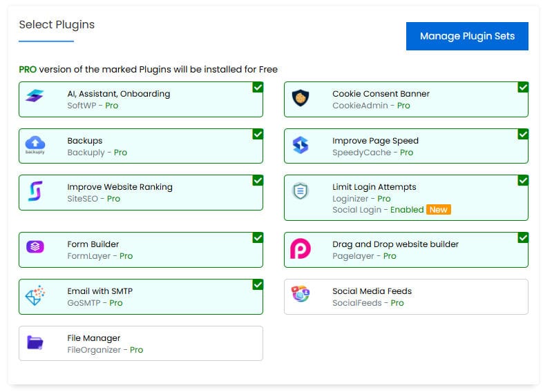Image resolution: width=552 pixels, height=392 pixels.
Task: Click the 'Email with SMTP' title
Action: pyautogui.click(x=100, y=291)
